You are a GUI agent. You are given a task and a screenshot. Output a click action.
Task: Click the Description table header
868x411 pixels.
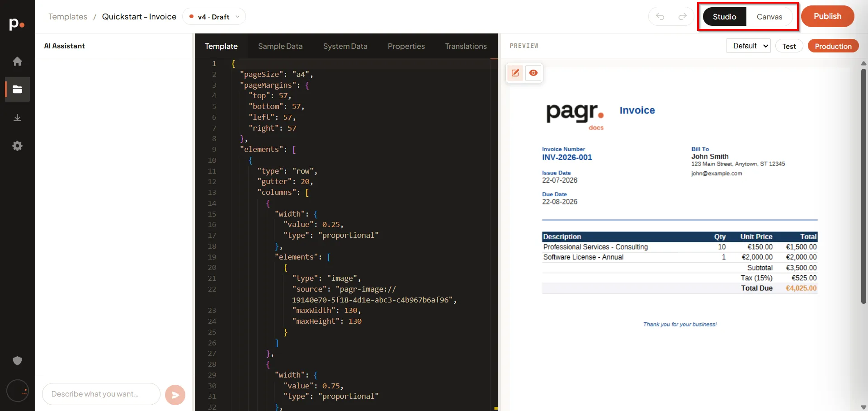click(x=562, y=236)
